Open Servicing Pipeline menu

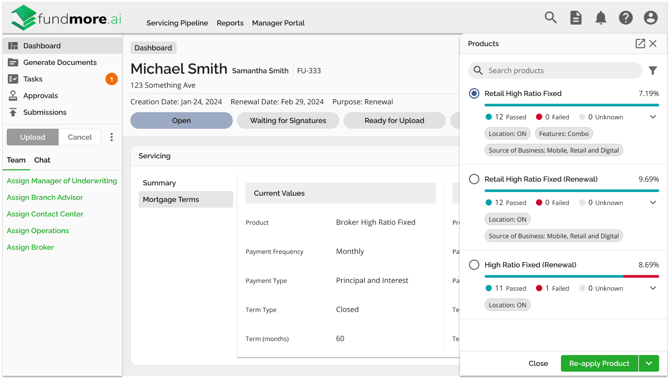tap(177, 23)
